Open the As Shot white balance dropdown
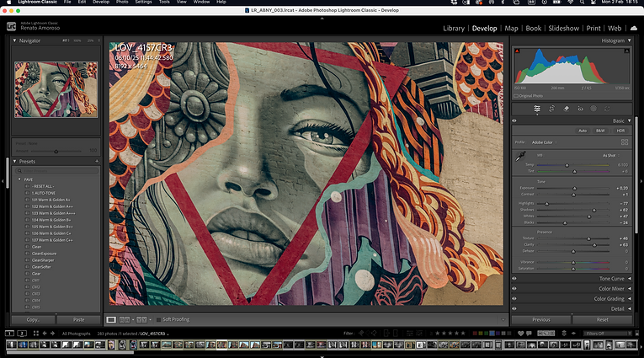Viewport: 644px width, 358px height. [610, 155]
